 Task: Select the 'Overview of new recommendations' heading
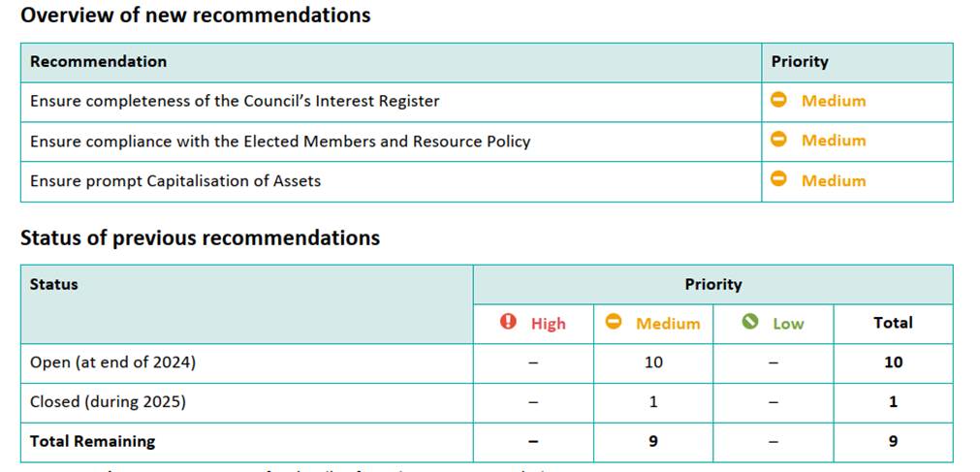[196, 15]
